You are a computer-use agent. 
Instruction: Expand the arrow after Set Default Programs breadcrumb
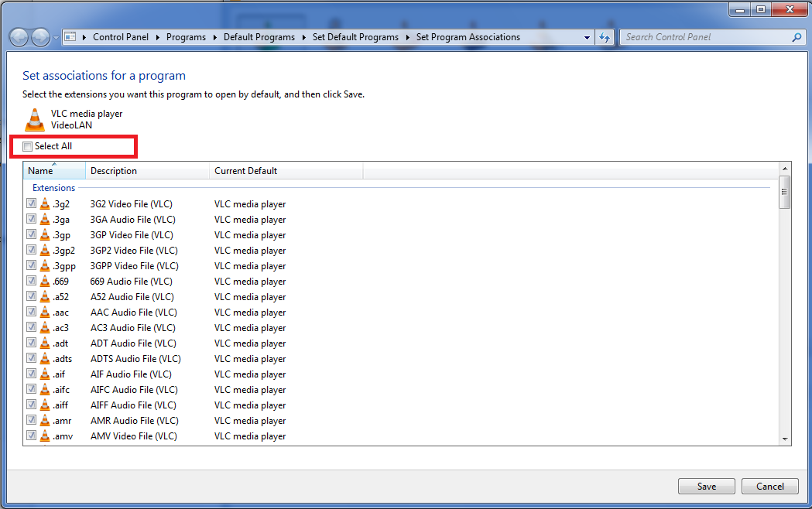pos(408,37)
